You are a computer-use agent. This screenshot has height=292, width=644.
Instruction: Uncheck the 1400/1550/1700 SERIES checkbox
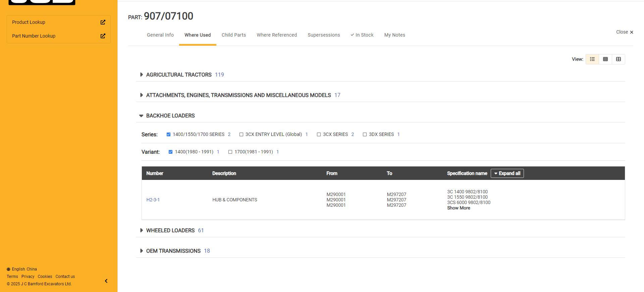coord(169,135)
